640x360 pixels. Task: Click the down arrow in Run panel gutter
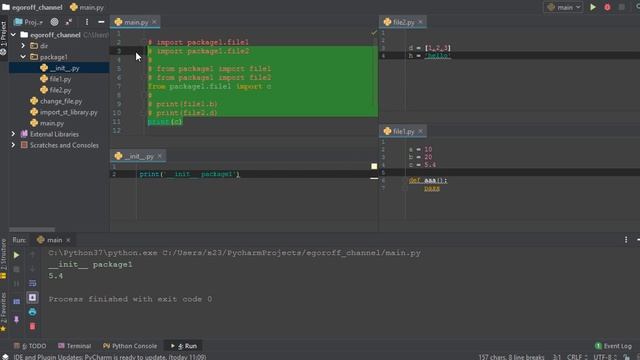pos(33,269)
